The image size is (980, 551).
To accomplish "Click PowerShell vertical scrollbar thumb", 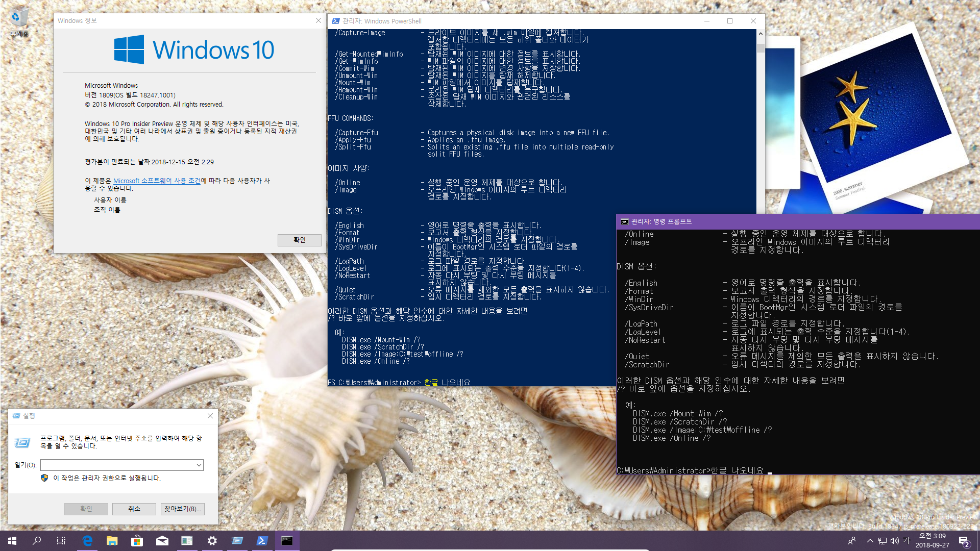I will (761, 48).
